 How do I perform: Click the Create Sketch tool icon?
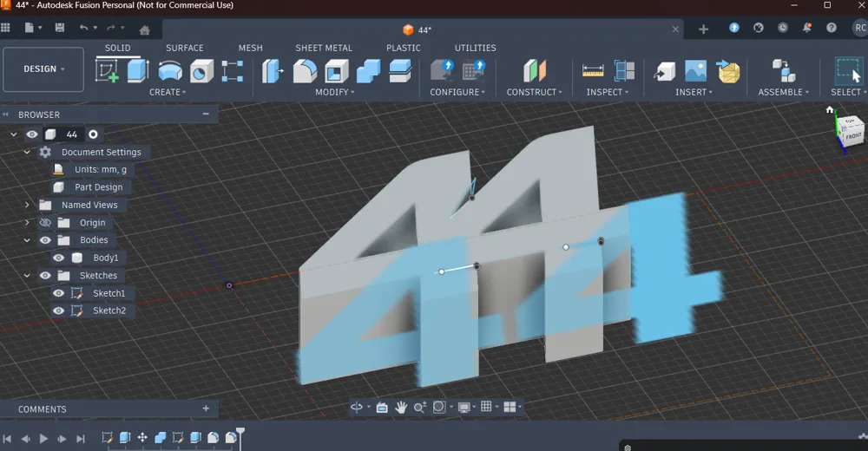(x=107, y=71)
